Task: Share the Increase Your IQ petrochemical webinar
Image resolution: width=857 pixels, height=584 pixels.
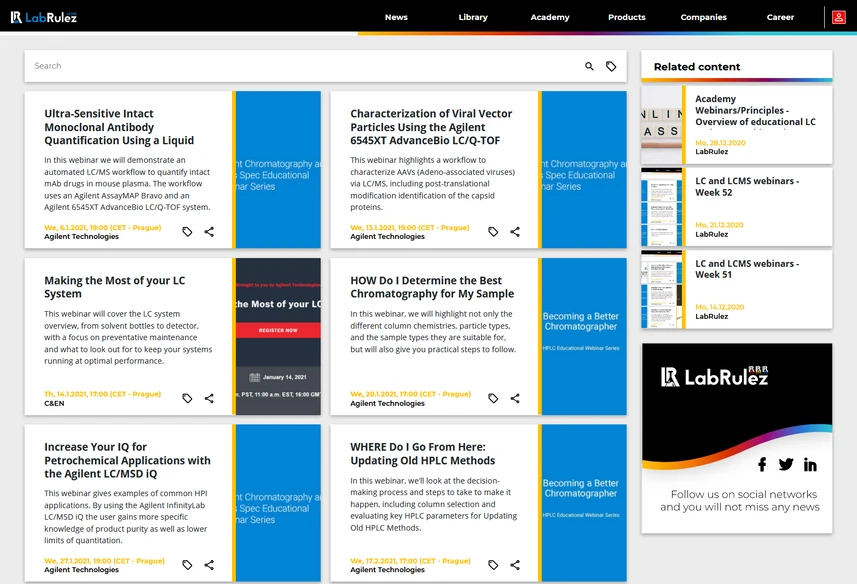Action: pos(209,564)
